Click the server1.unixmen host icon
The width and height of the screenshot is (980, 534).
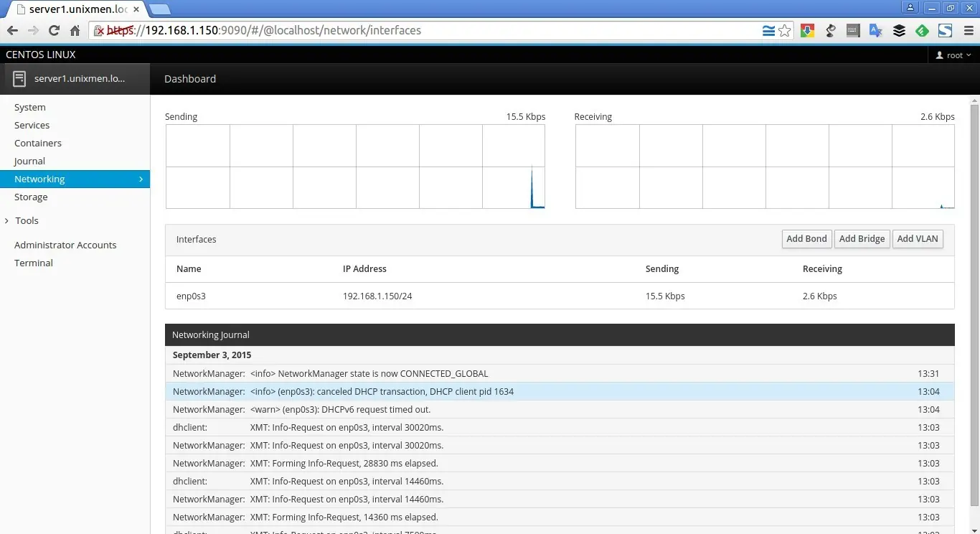pyautogui.click(x=19, y=79)
